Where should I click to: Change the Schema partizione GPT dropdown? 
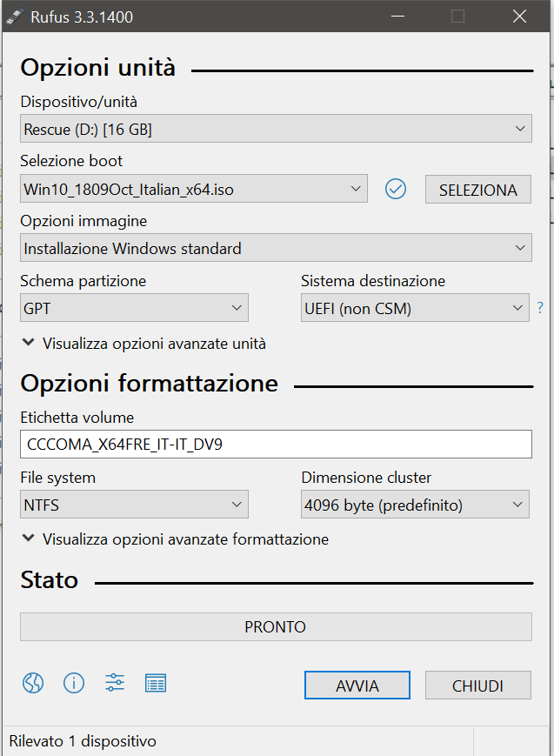point(134,308)
